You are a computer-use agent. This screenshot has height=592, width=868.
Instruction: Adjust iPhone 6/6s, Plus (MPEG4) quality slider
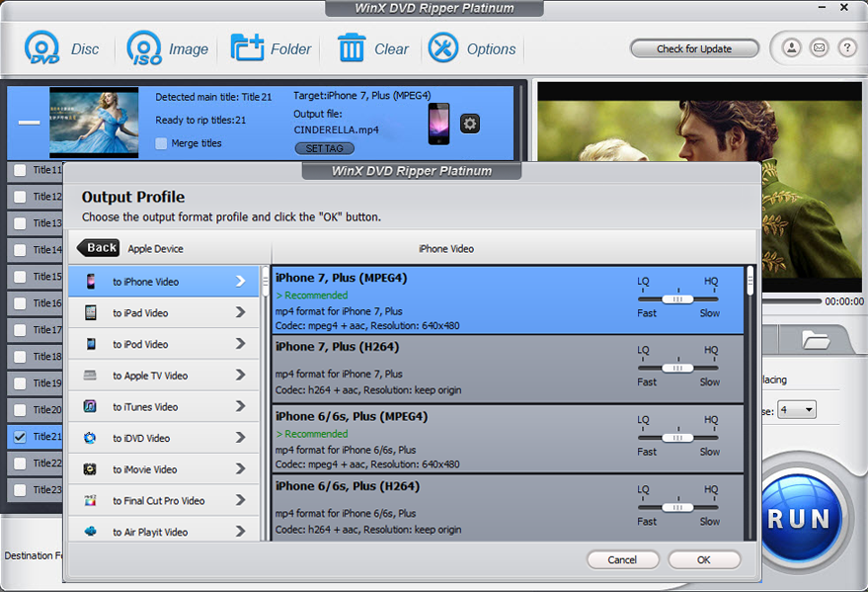click(677, 438)
